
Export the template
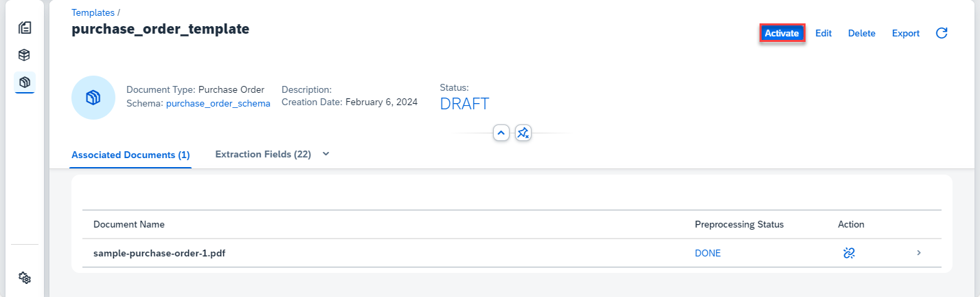pos(906,33)
